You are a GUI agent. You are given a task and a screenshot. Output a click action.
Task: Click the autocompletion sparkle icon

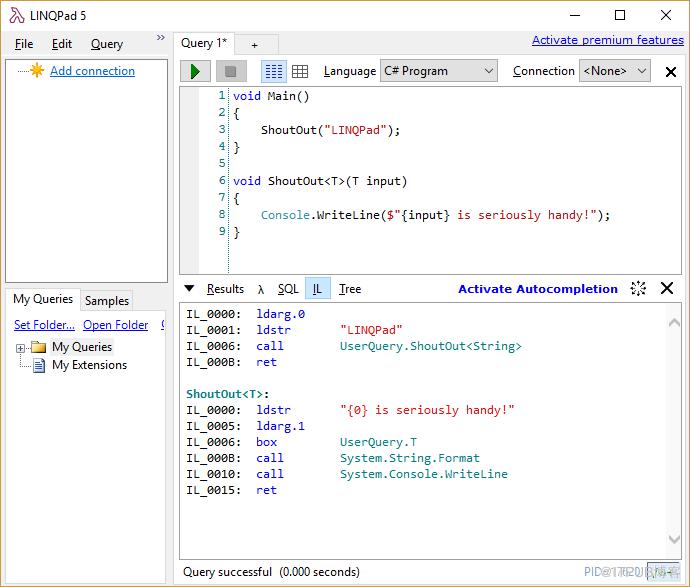[638, 289]
